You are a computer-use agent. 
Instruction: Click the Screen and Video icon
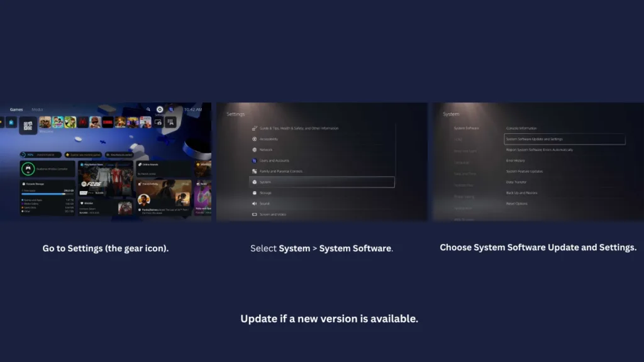(253, 214)
